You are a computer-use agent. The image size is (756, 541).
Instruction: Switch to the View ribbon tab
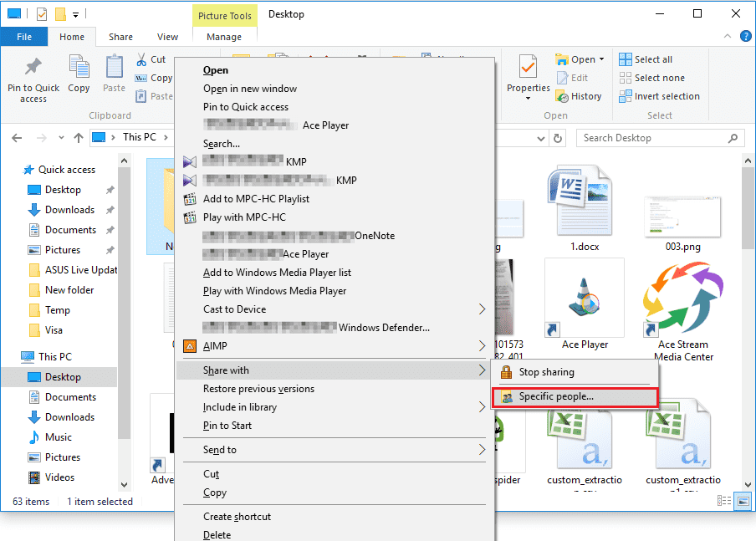point(167,37)
